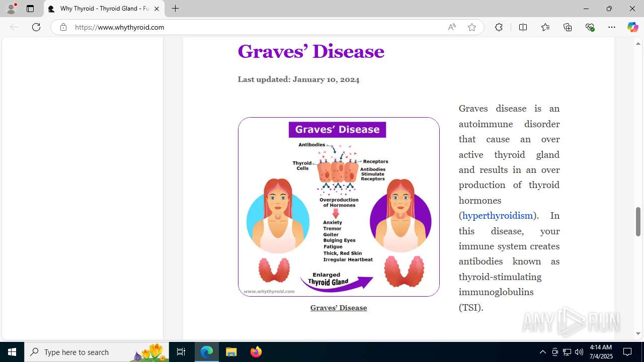Click the scrollbar up arrow
Screen dimensions: 644x362
point(638,43)
